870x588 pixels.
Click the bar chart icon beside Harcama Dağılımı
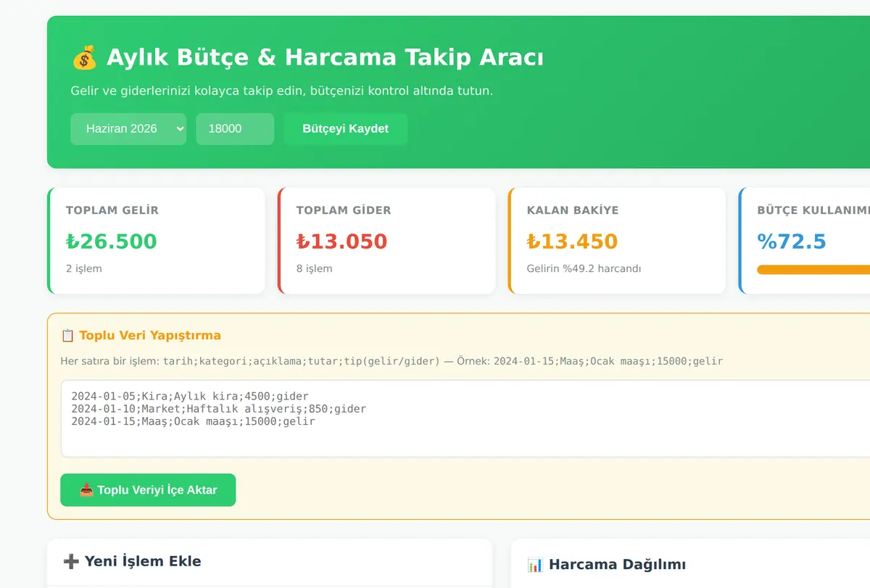535,564
